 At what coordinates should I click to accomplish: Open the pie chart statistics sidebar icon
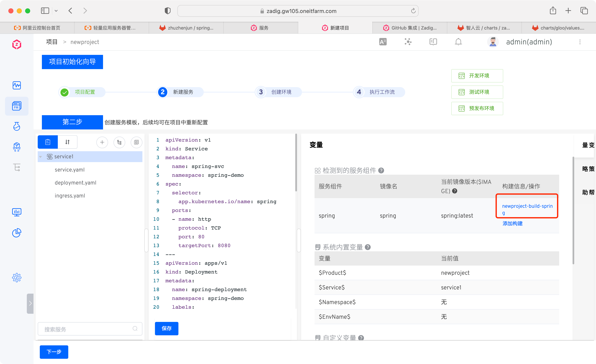[x=17, y=233]
